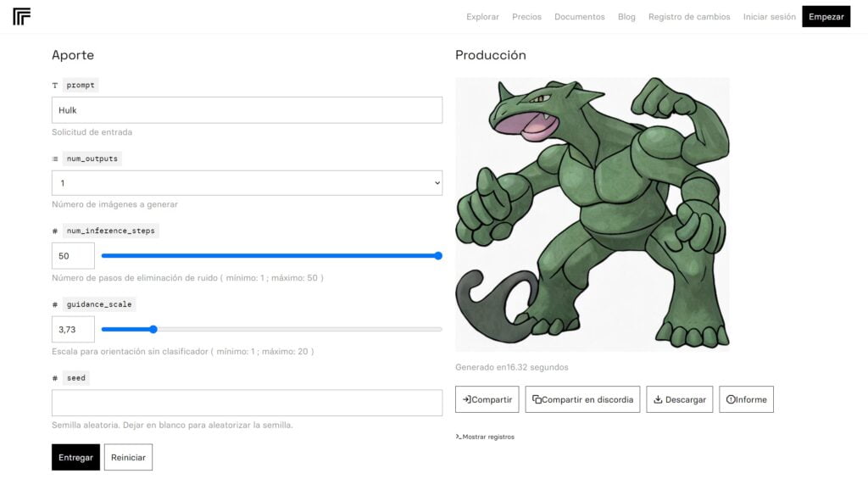
Task: Click the copy icon in Compartir en discordia
Action: coord(537,399)
